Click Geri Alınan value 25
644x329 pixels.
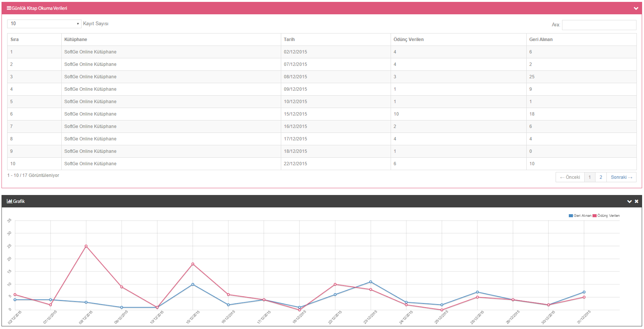click(x=532, y=77)
